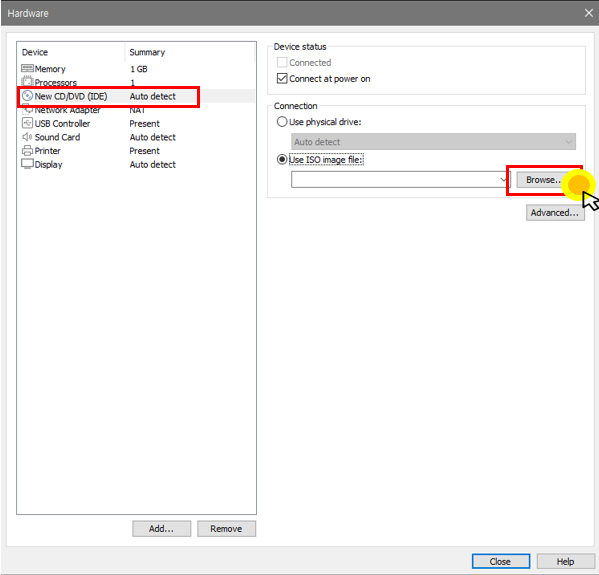Click the Display monitor icon

[27, 164]
